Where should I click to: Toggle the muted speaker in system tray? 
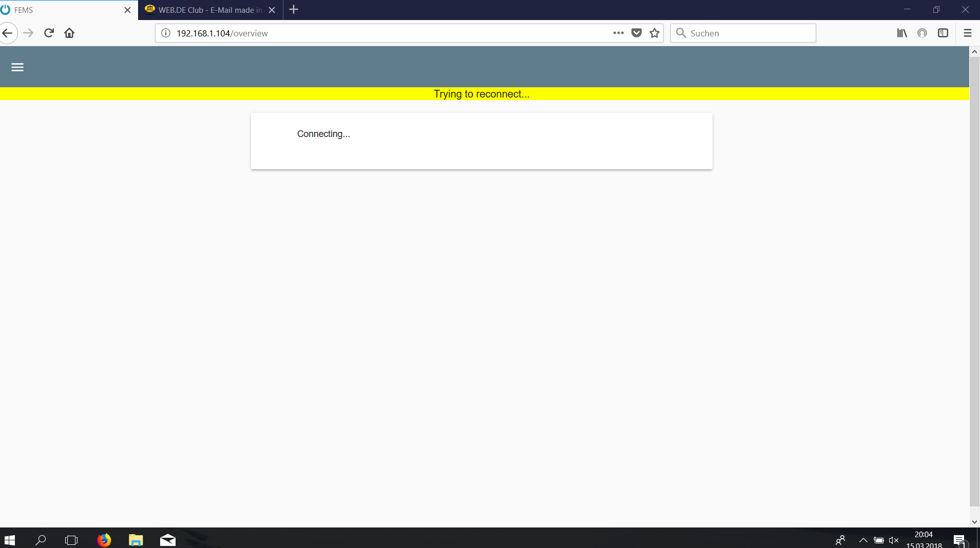point(894,539)
